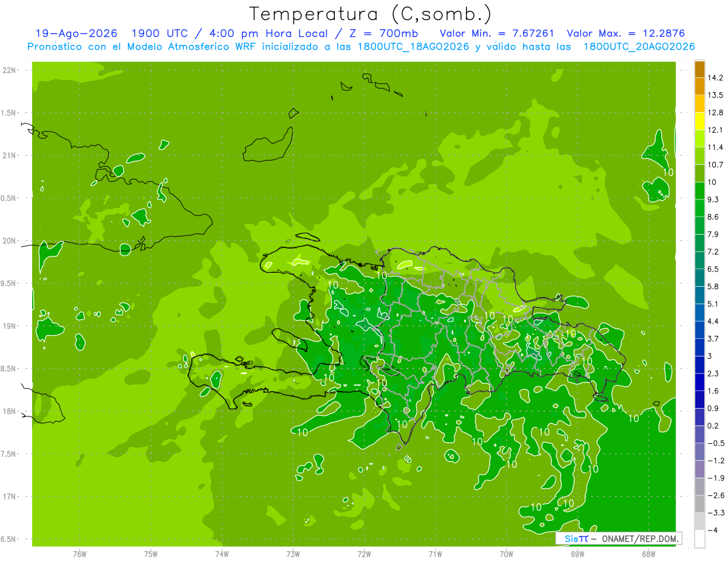The image size is (728, 562).
Task: Click the 21N latitude axis label
Action: (9, 156)
